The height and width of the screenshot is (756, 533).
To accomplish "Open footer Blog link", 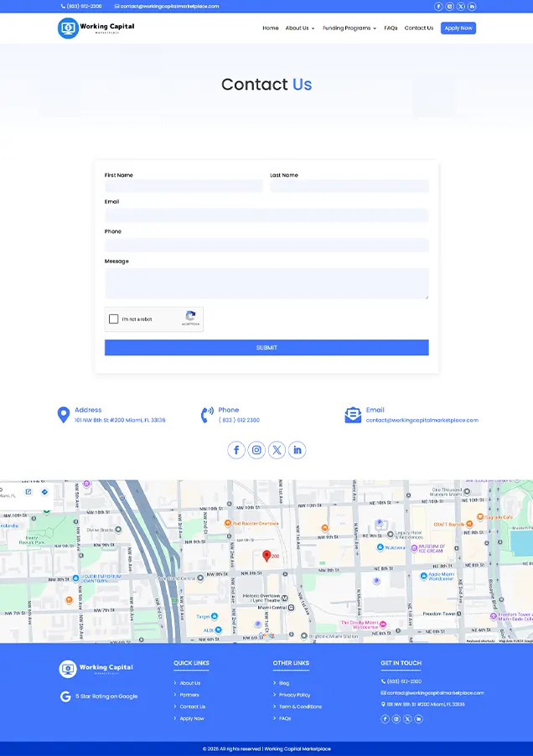I will tap(284, 683).
